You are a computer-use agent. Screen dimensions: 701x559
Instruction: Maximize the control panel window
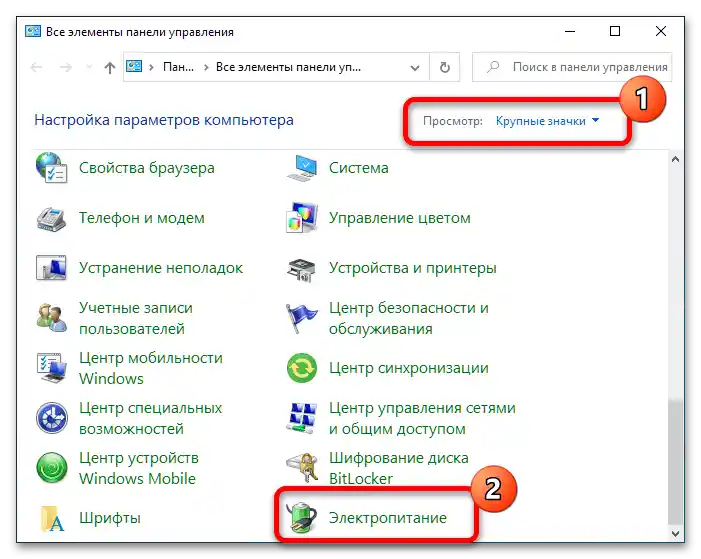coord(615,31)
